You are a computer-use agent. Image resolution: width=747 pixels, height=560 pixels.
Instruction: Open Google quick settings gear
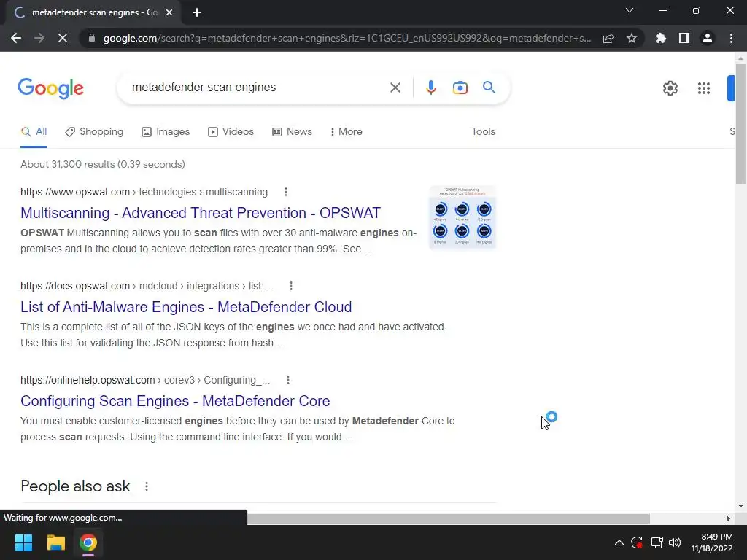670,88
